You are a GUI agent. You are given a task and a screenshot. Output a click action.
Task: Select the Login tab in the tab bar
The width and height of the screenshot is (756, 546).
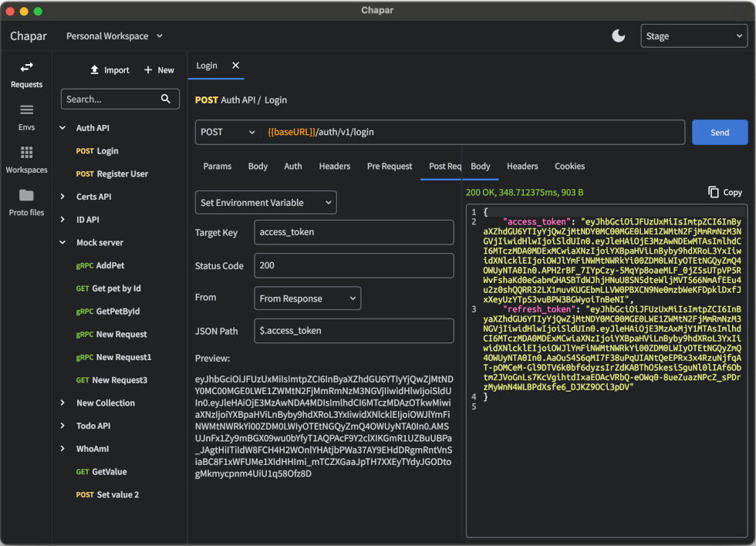pyautogui.click(x=207, y=65)
